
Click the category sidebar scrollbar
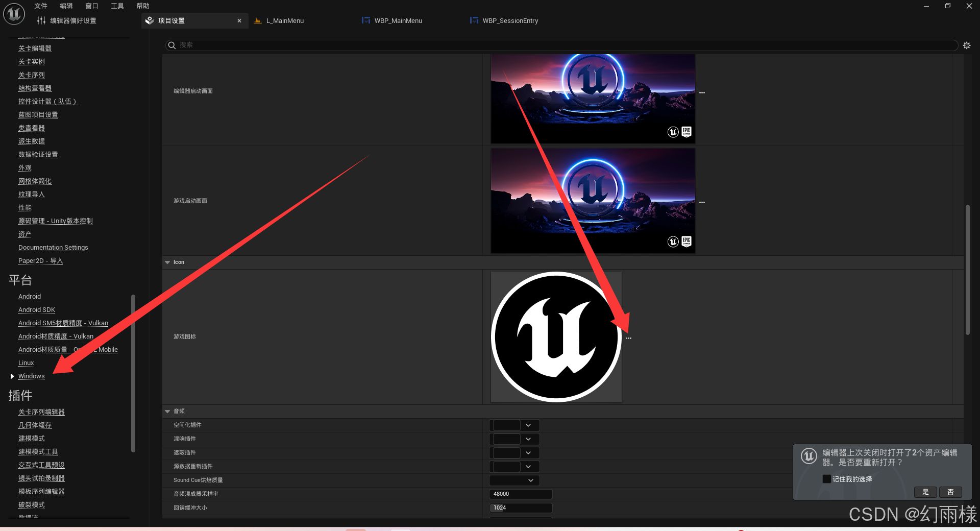click(x=133, y=373)
